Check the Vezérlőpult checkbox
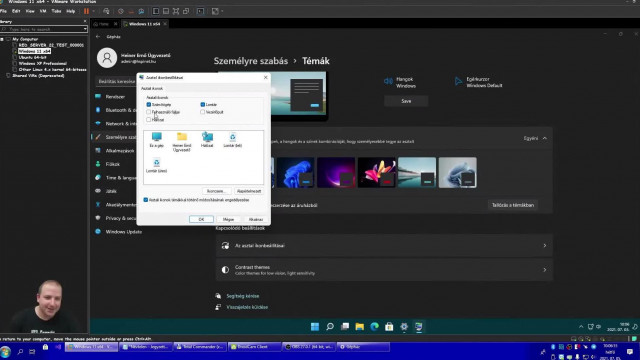Viewport: 640px width, 360px height. click(x=202, y=112)
